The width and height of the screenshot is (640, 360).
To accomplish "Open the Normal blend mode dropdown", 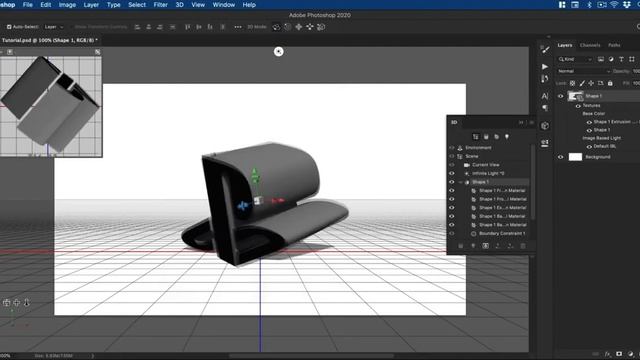I will [x=584, y=71].
